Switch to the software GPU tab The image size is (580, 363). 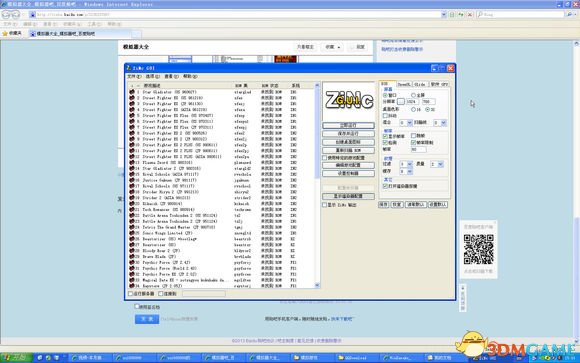[x=439, y=84]
